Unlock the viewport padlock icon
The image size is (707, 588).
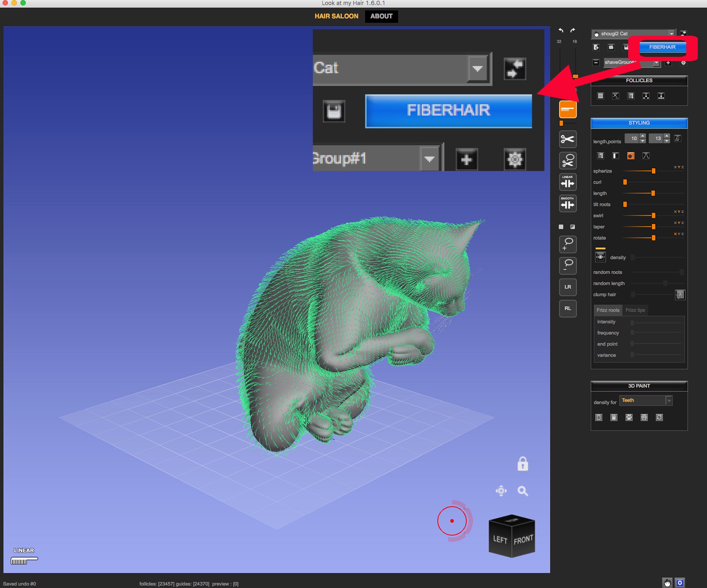(x=522, y=464)
